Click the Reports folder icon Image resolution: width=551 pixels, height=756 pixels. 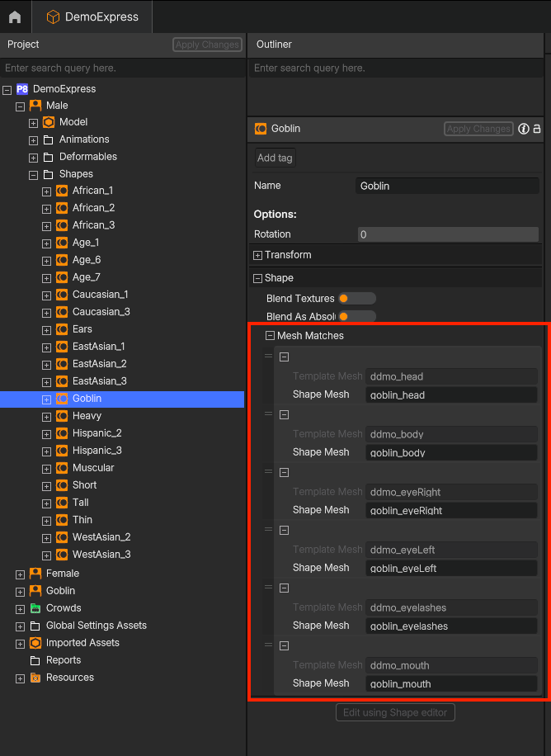tap(35, 660)
